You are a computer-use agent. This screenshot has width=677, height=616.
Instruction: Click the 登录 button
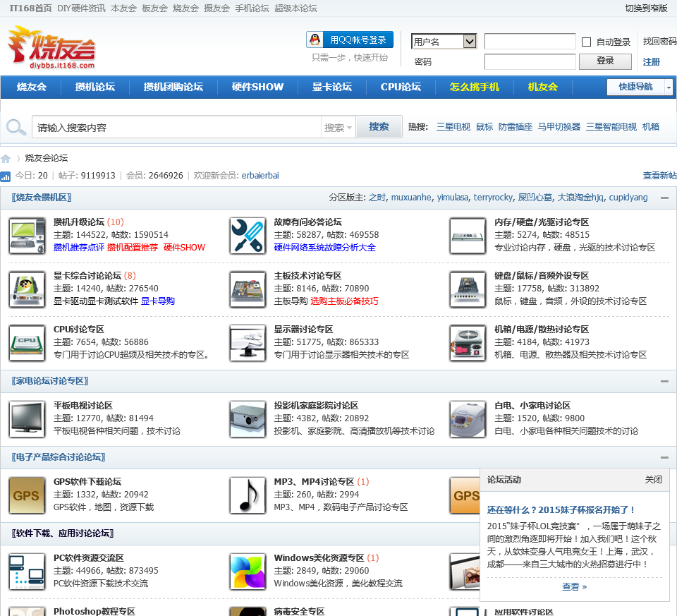click(605, 61)
